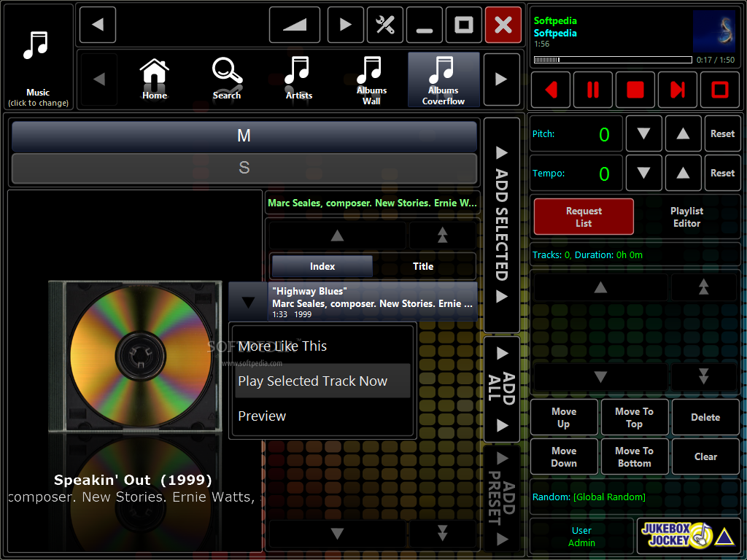Sort track list by Title
747x560 pixels.
pos(423,266)
